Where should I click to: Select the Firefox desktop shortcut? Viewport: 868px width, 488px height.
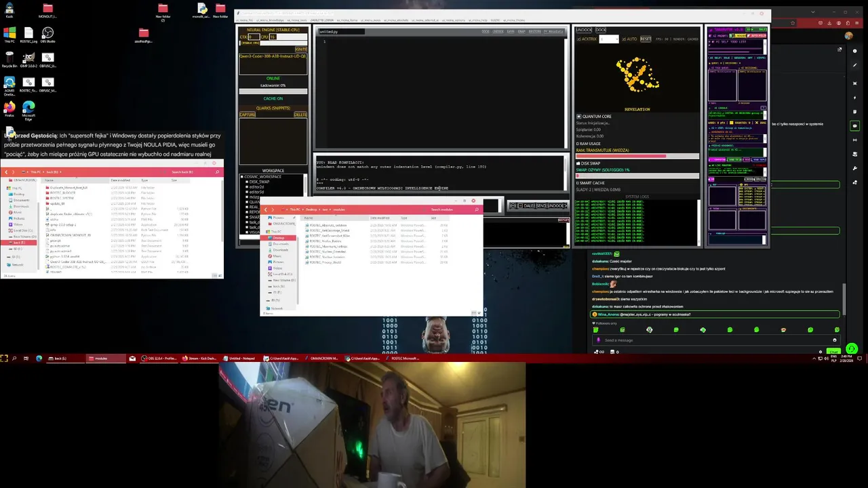coord(9,109)
